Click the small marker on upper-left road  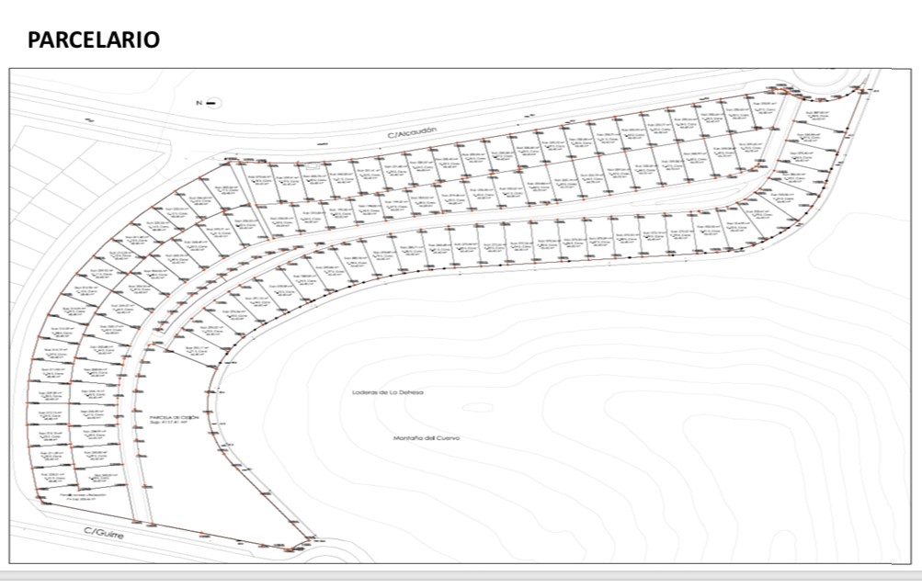(x=90, y=120)
